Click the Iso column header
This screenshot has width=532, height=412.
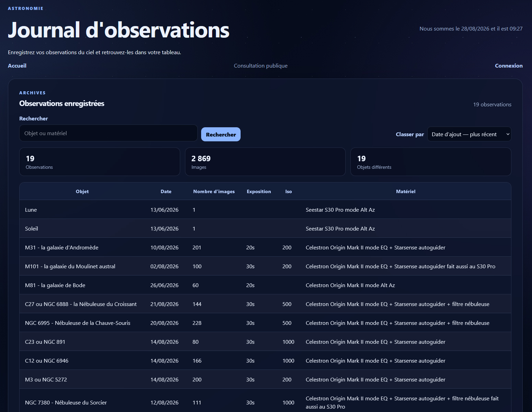tap(288, 191)
